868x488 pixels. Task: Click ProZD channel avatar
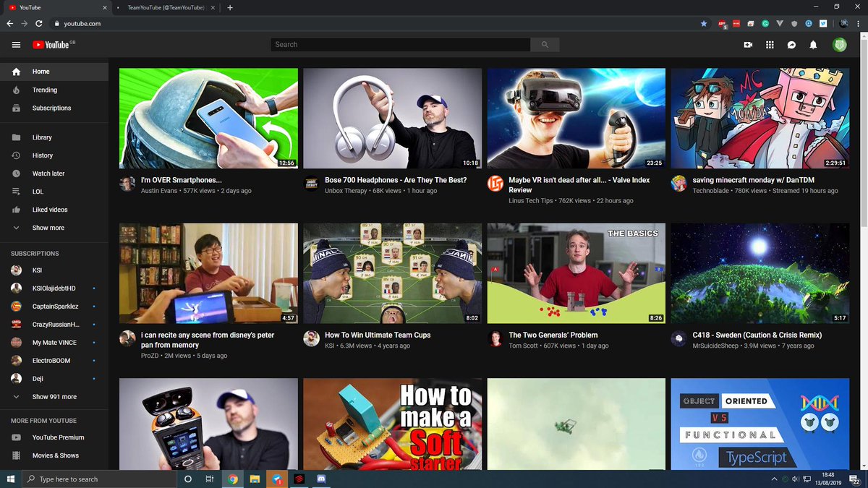click(x=127, y=339)
